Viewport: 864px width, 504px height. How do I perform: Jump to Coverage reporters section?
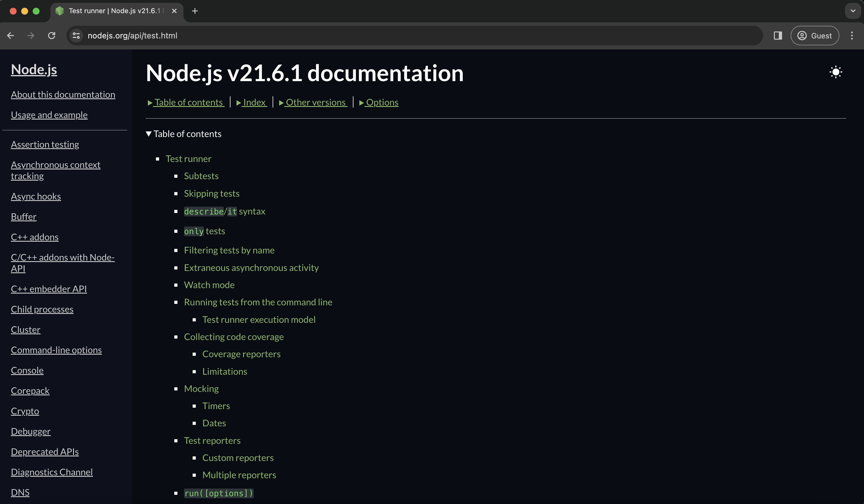point(241,354)
